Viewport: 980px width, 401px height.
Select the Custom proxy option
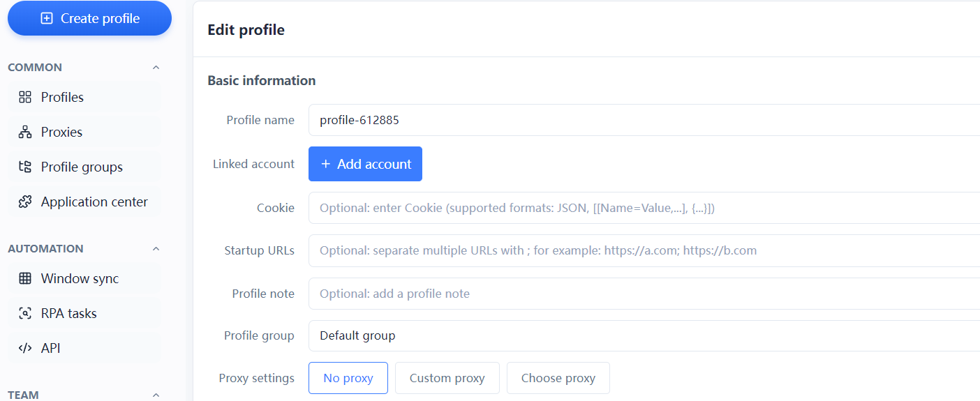pos(447,378)
